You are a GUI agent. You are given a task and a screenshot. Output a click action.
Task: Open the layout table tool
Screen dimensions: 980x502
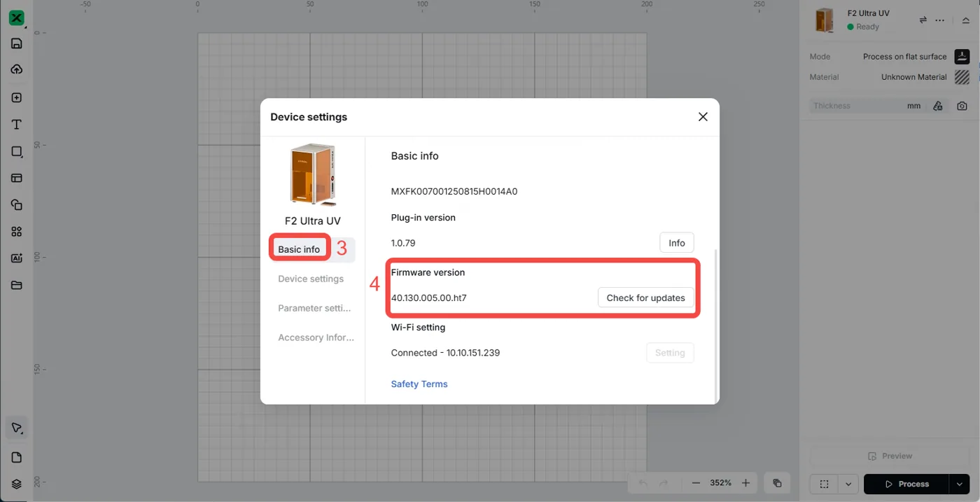17,178
